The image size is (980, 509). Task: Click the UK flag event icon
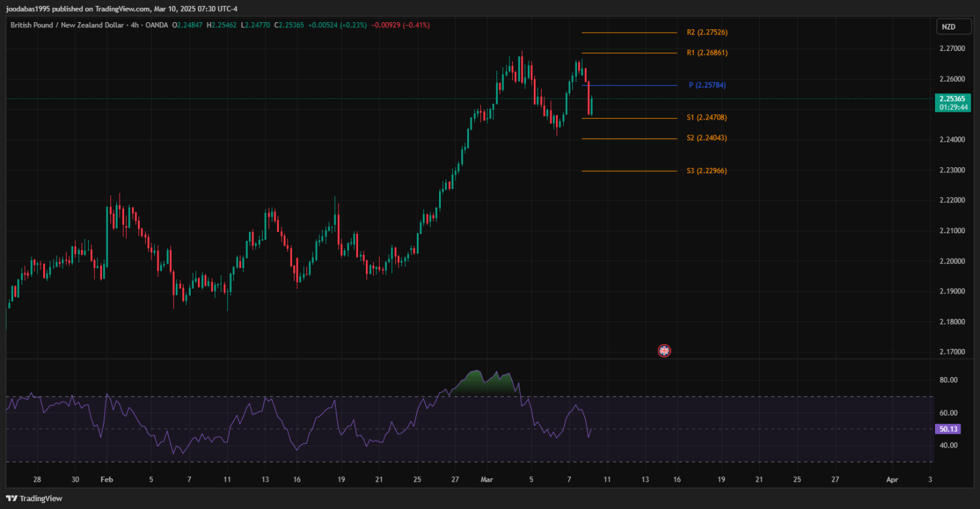point(664,351)
